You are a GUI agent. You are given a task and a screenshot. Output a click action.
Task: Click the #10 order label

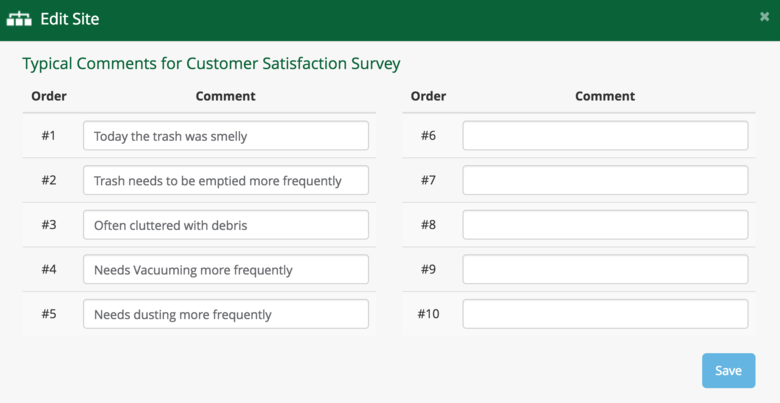pyautogui.click(x=428, y=314)
